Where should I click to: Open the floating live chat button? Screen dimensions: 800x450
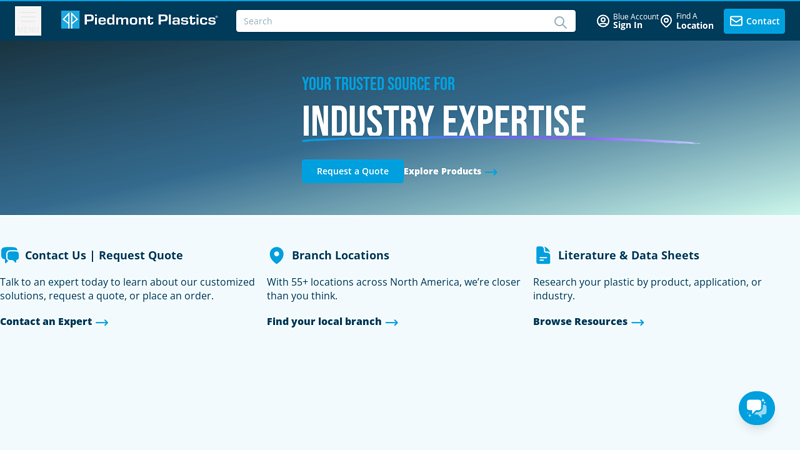tap(757, 408)
